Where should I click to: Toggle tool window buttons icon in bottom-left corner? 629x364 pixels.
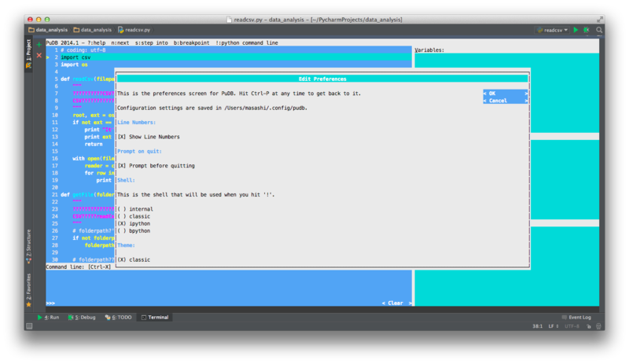29,326
